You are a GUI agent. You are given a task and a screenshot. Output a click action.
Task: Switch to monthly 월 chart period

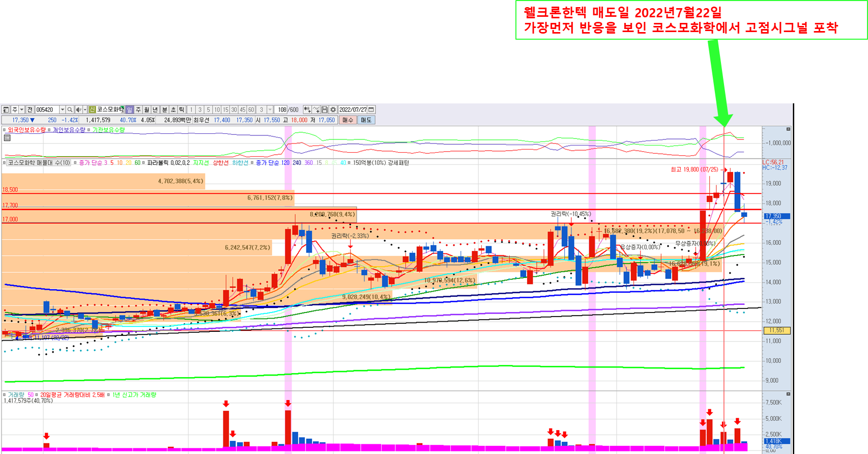pyautogui.click(x=147, y=109)
